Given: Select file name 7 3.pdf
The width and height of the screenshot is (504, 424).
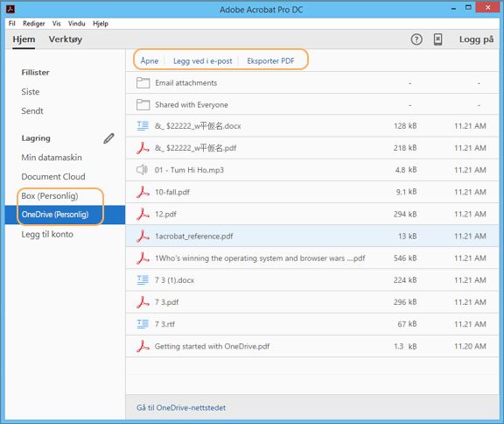Looking at the screenshot, I should coord(166,302).
